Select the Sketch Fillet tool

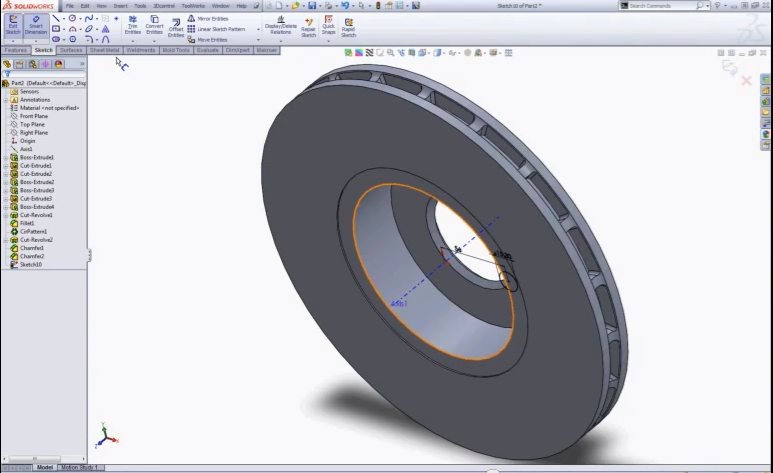click(89, 39)
